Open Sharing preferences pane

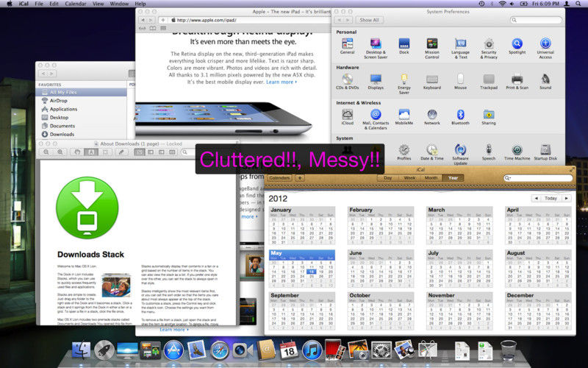tap(489, 117)
